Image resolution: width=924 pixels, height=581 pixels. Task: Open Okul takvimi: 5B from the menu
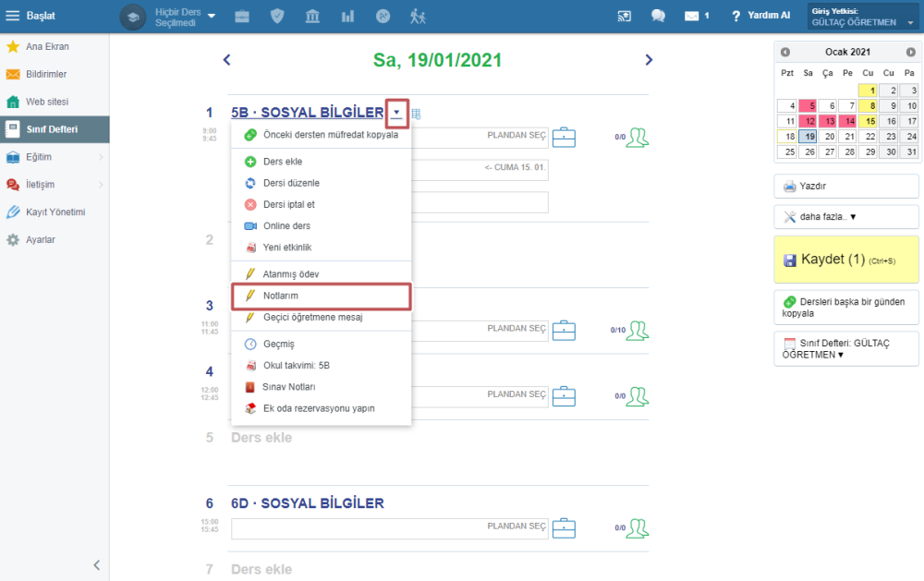(322, 366)
